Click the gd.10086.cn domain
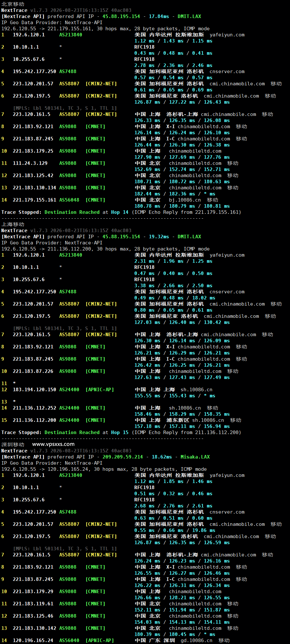Image resolution: width=290 pixels, height=644 pixels. pyautogui.click(x=196, y=640)
